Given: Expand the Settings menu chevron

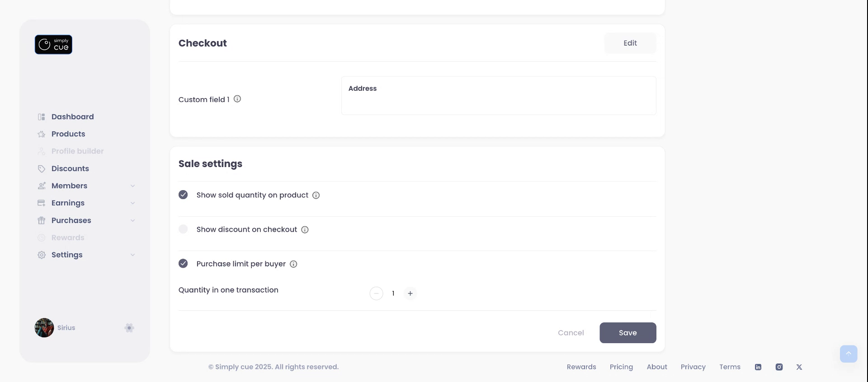Looking at the screenshot, I should coord(132,255).
